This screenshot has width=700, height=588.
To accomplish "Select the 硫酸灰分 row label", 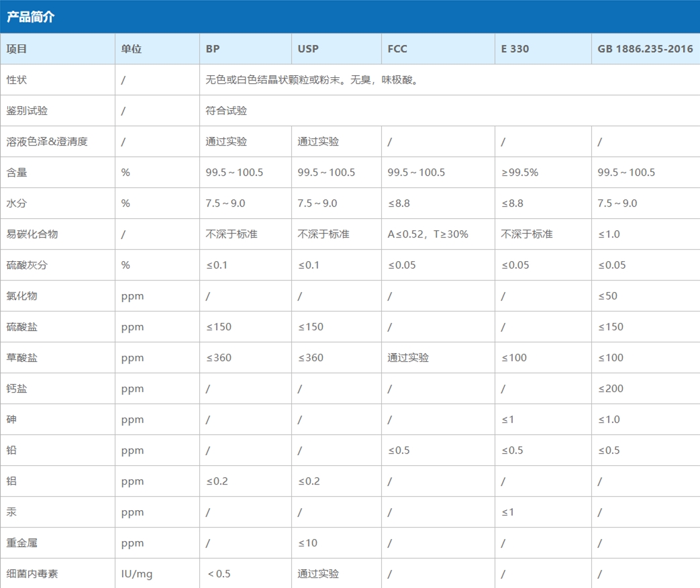I will 27,265.
